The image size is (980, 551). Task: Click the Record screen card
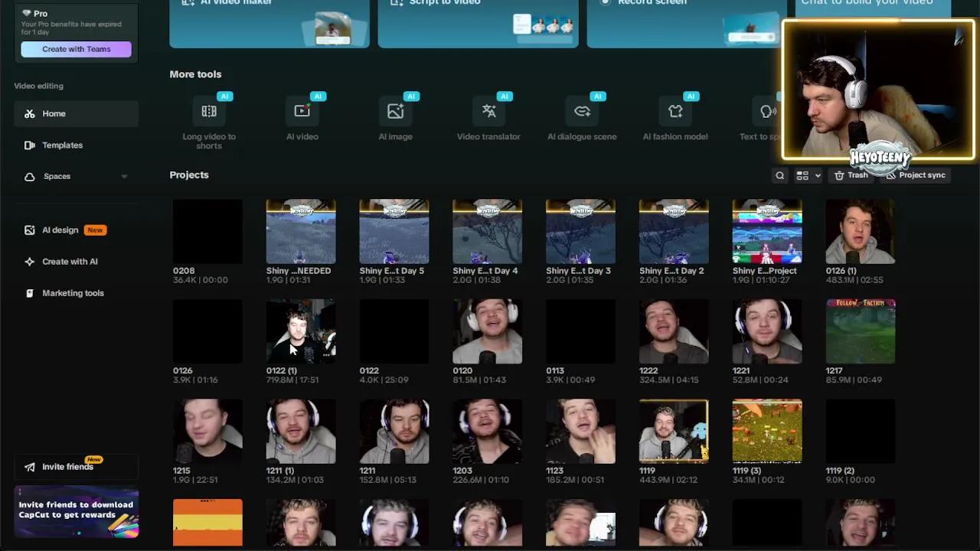click(x=685, y=23)
